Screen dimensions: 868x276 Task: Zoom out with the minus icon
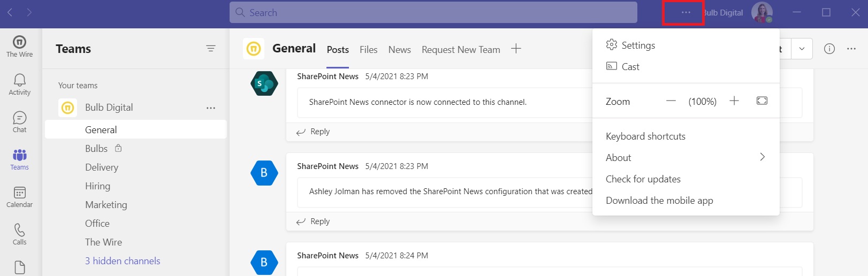[x=671, y=101]
